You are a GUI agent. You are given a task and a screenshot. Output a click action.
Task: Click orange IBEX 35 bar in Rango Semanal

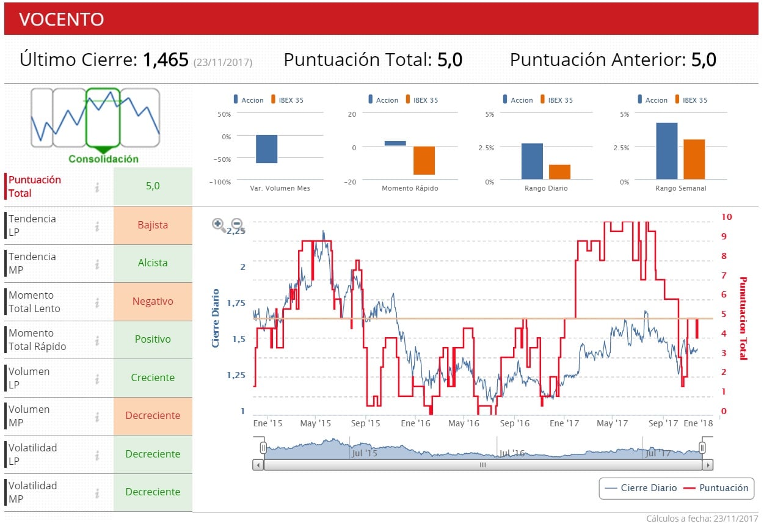694,159
